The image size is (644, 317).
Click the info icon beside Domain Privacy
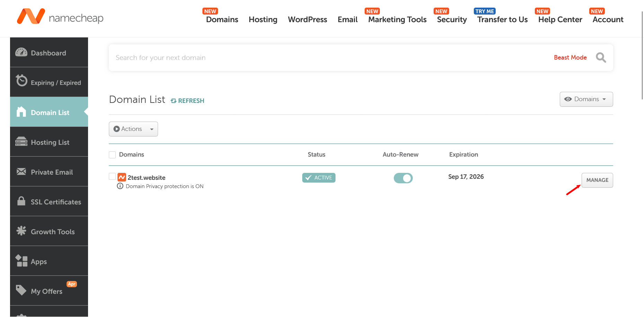tap(120, 186)
